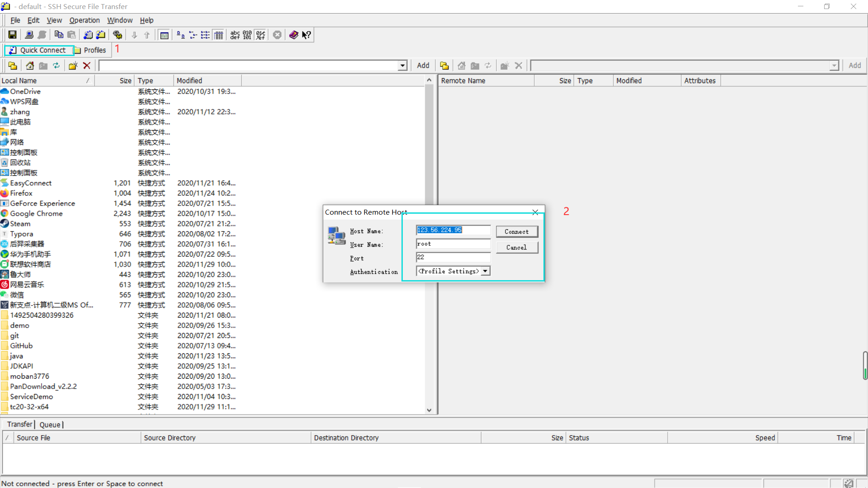This screenshot has height=488, width=868.
Task: Click the Cancel button in dialog
Action: pos(516,247)
